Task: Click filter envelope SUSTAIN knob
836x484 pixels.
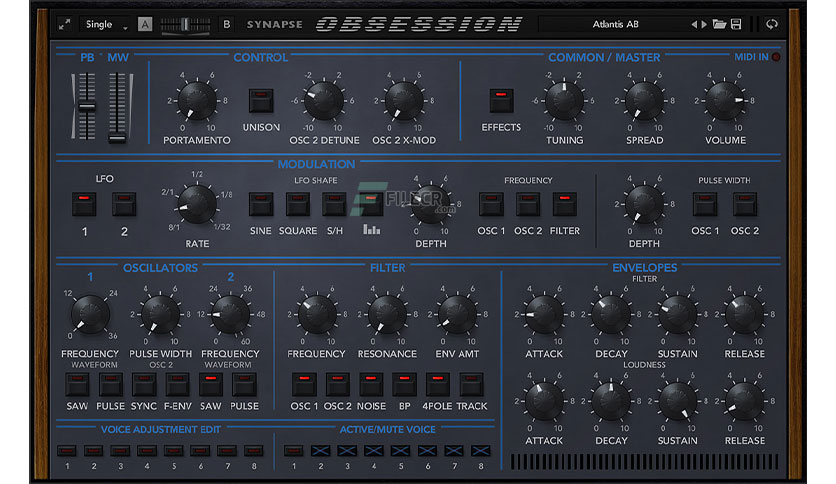Action: [678, 314]
